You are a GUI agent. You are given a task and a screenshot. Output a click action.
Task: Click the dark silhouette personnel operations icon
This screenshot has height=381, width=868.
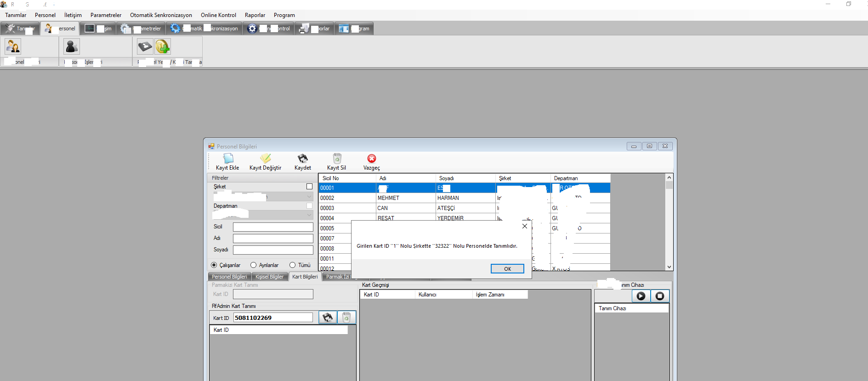(71, 46)
